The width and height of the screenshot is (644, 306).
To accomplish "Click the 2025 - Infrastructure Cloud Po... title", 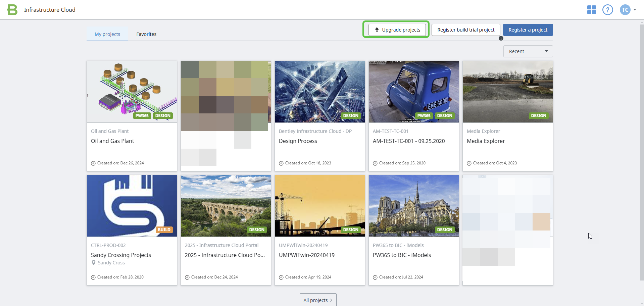I will click(x=225, y=255).
